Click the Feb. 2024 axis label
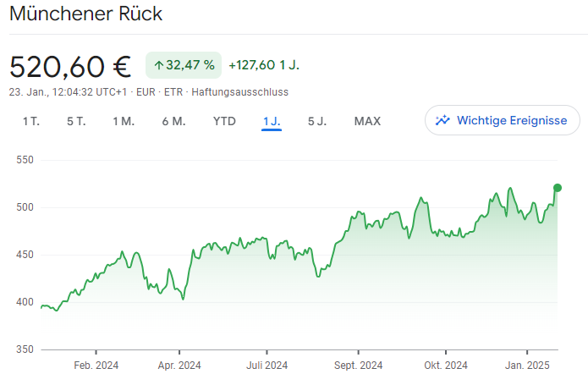Screen dimensions: 588x385 [x=96, y=366]
